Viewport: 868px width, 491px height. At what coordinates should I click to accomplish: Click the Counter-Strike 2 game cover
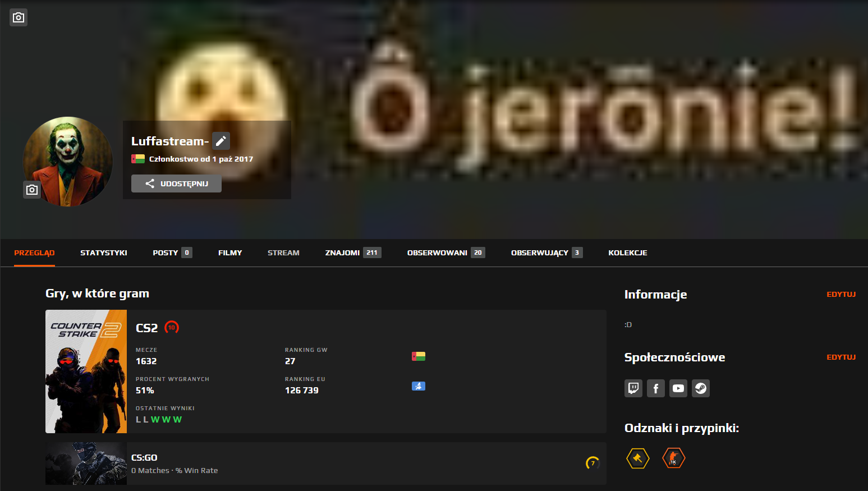86,371
